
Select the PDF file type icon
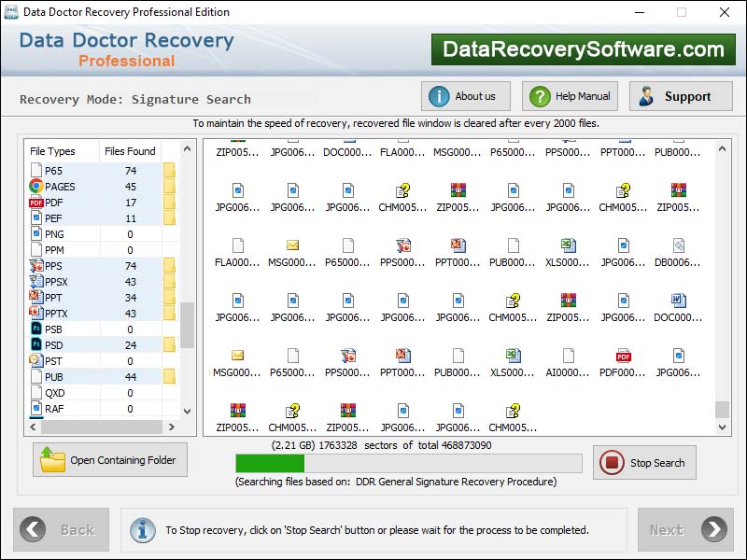(36, 203)
